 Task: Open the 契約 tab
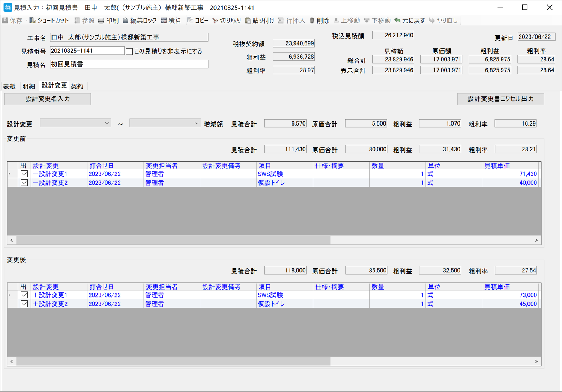77,86
